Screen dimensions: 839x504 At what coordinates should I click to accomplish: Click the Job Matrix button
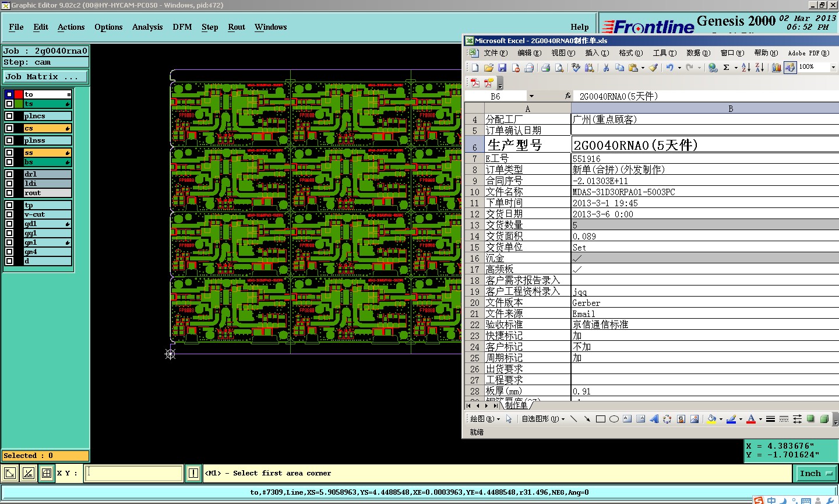point(45,77)
